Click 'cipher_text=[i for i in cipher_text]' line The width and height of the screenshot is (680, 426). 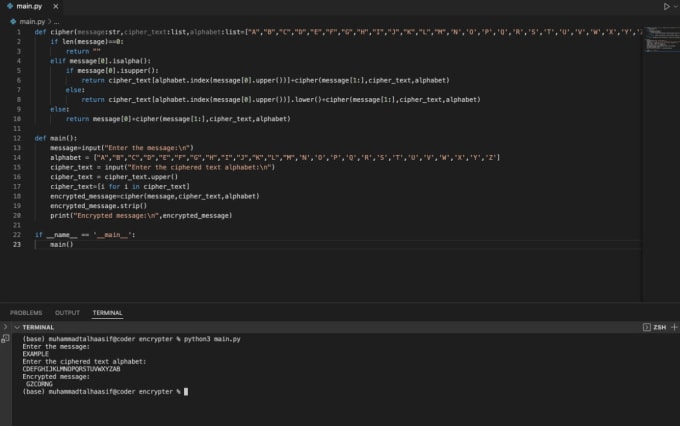[120, 187]
